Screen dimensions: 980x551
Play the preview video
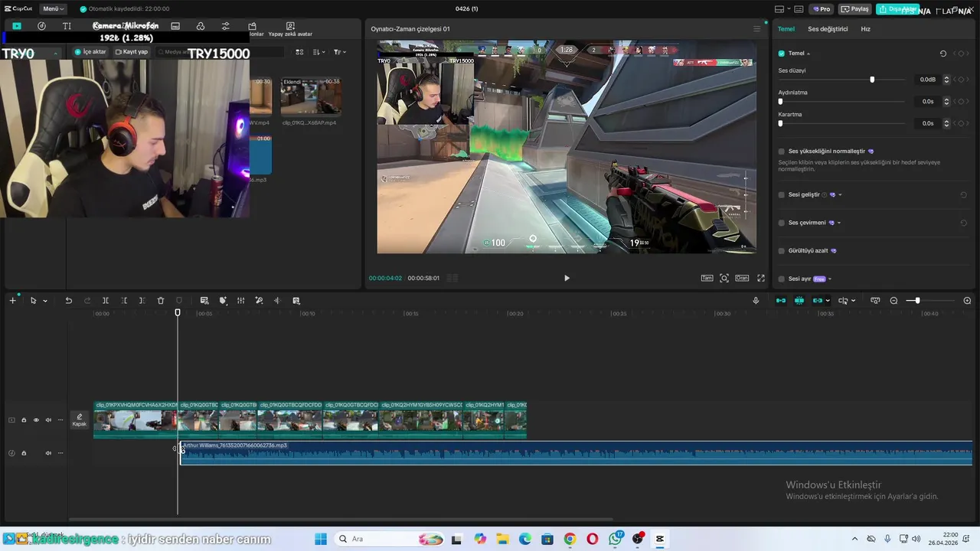pos(567,278)
